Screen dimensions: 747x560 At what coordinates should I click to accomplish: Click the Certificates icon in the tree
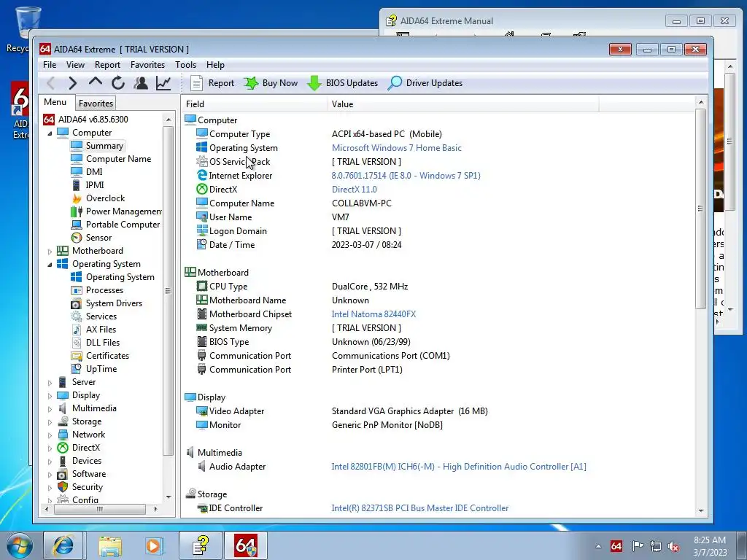[x=76, y=356]
